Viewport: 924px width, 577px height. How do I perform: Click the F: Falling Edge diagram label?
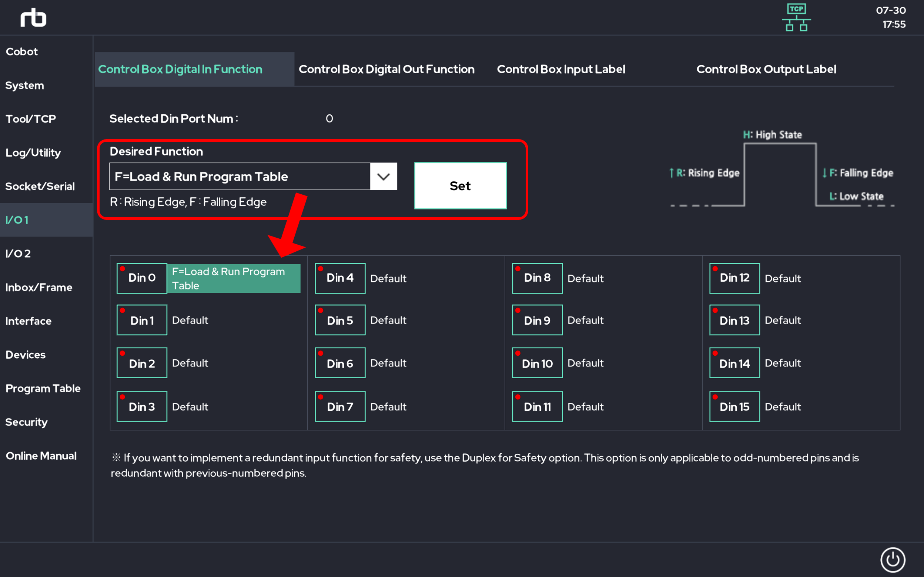857,173
